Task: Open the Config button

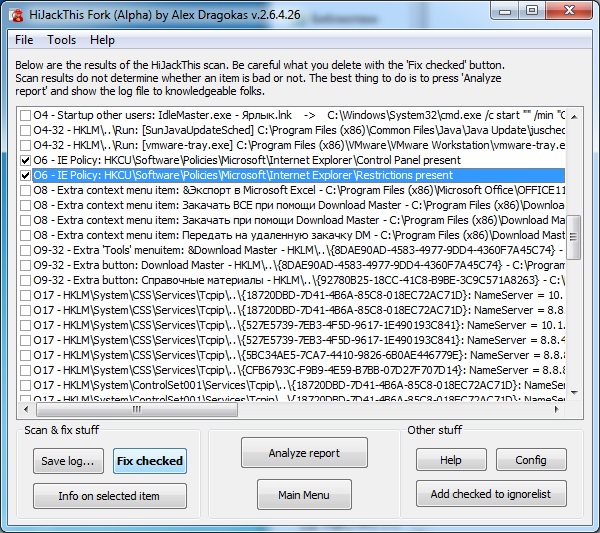Action: click(x=531, y=460)
